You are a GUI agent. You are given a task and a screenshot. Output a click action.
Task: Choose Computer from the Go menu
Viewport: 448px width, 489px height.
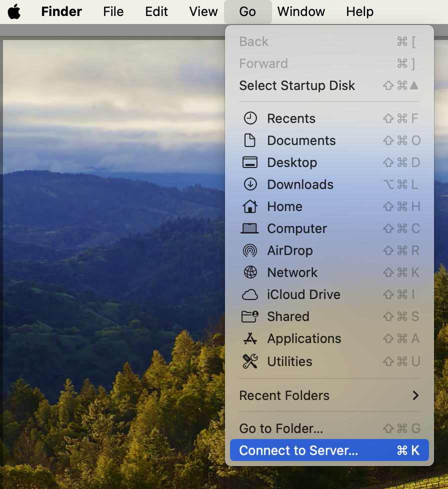tap(297, 228)
